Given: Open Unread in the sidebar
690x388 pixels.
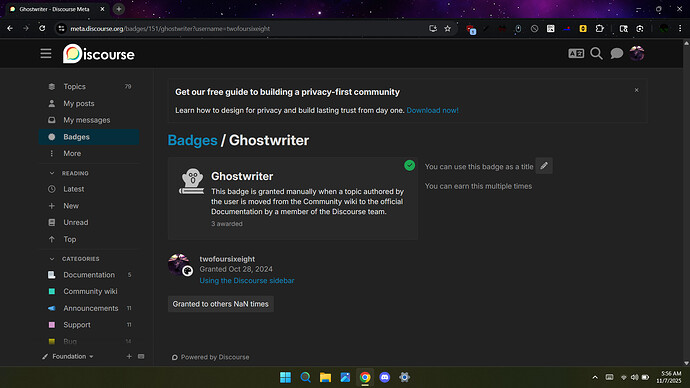Looking at the screenshot, I should pyautogui.click(x=89, y=223).
